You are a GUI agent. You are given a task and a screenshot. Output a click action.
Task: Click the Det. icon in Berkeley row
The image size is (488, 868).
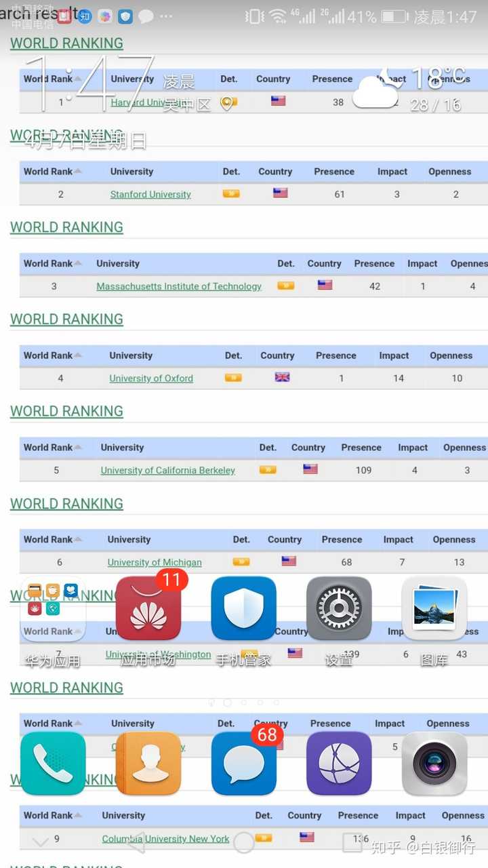point(268,469)
